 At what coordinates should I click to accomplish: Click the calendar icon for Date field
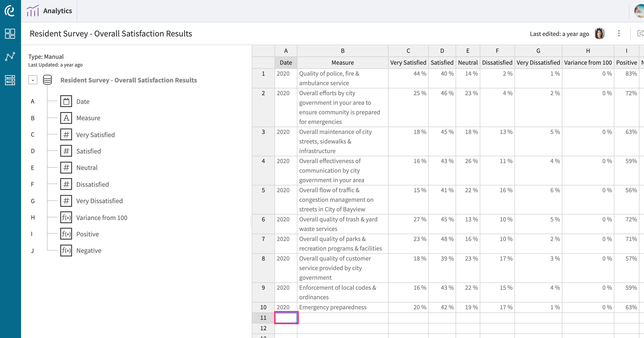click(x=66, y=101)
